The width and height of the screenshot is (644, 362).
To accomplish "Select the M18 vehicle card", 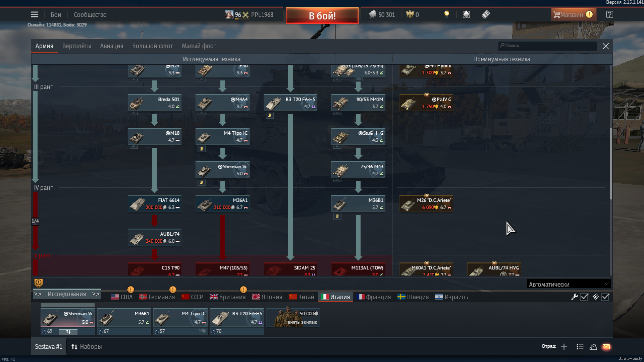I will coord(155,136).
